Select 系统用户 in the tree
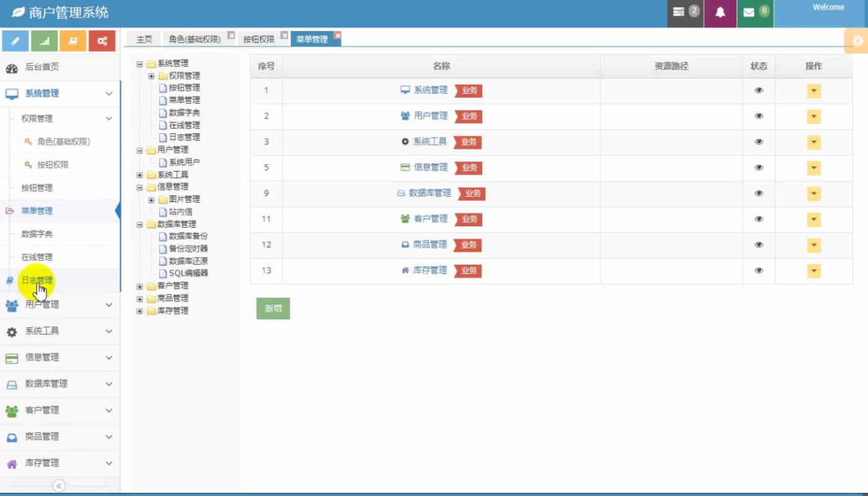Viewport: 868px width, 496px height. pyautogui.click(x=184, y=162)
